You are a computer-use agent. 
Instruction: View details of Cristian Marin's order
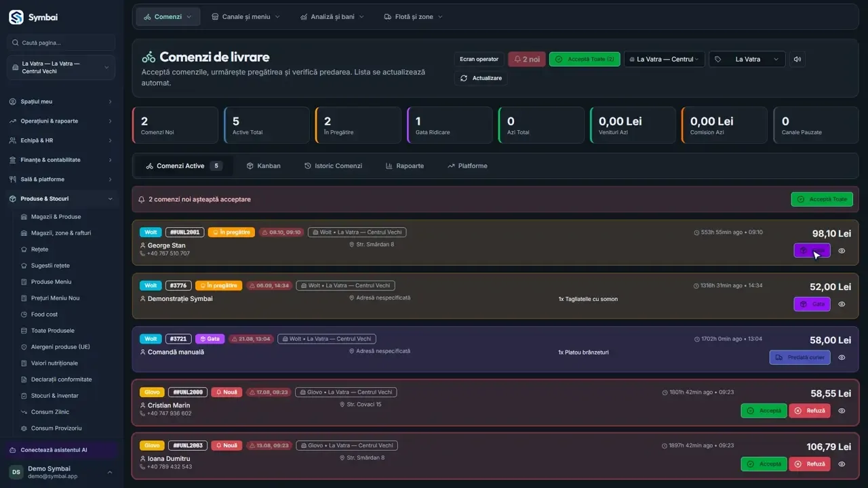coord(842,411)
